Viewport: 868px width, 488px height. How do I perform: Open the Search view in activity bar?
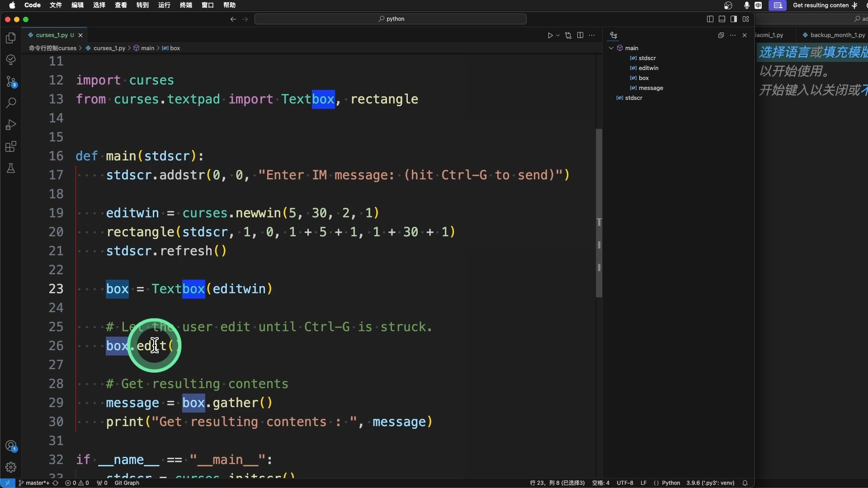[11, 103]
